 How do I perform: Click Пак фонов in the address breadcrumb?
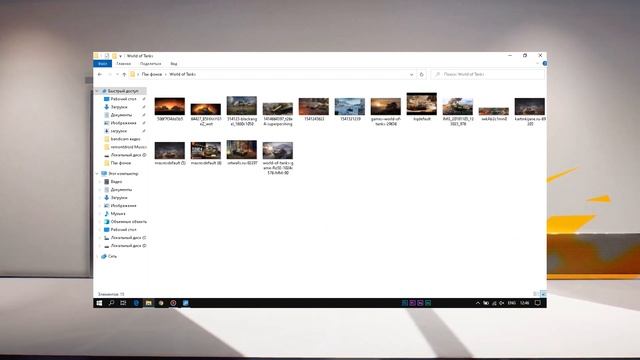click(x=152, y=74)
